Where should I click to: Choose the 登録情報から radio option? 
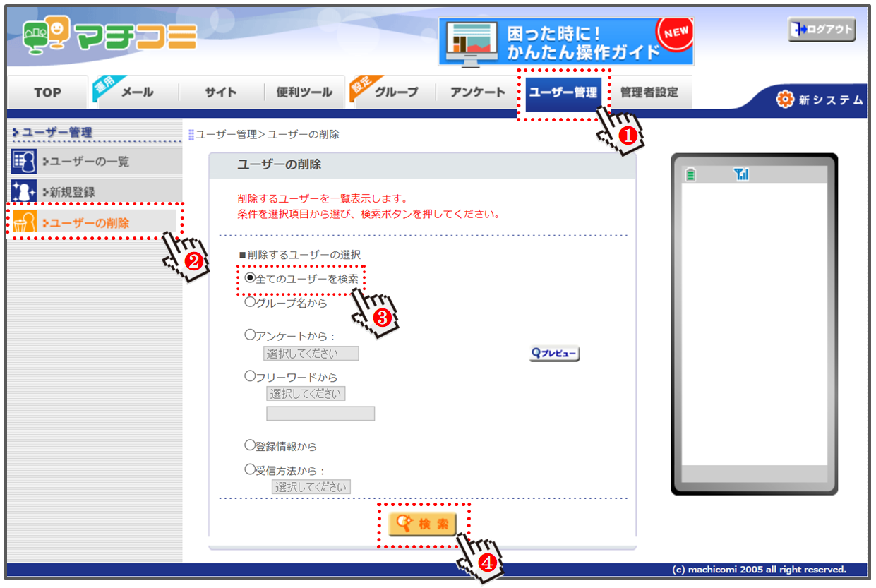pos(250,445)
